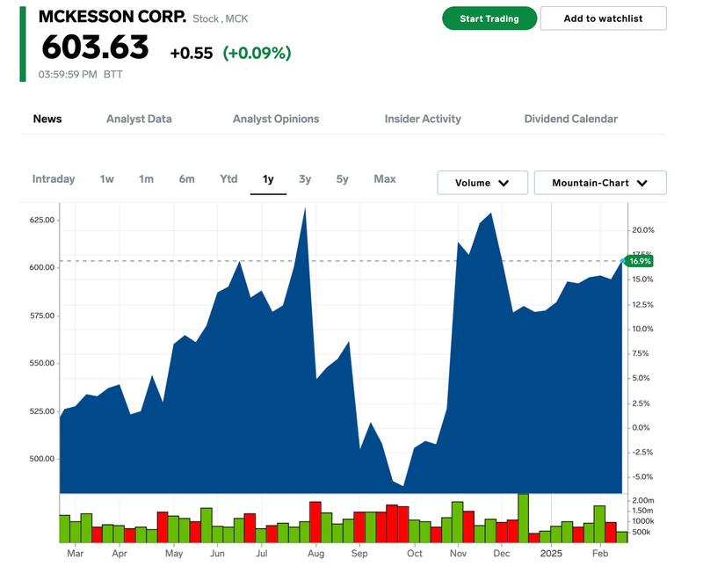The height and width of the screenshot is (588, 703).
Task: Select the Intraday time range
Action: tap(54, 179)
